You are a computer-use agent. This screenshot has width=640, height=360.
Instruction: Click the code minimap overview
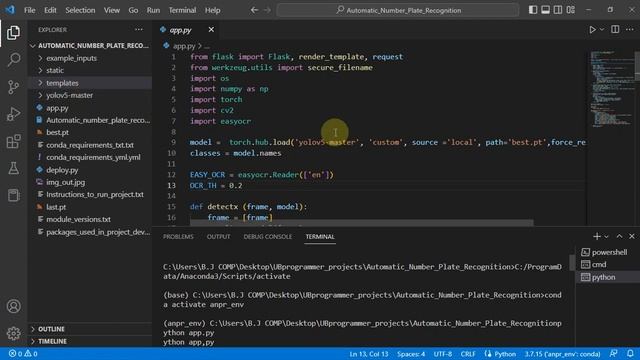pyautogui.click(x=611, y=90)
